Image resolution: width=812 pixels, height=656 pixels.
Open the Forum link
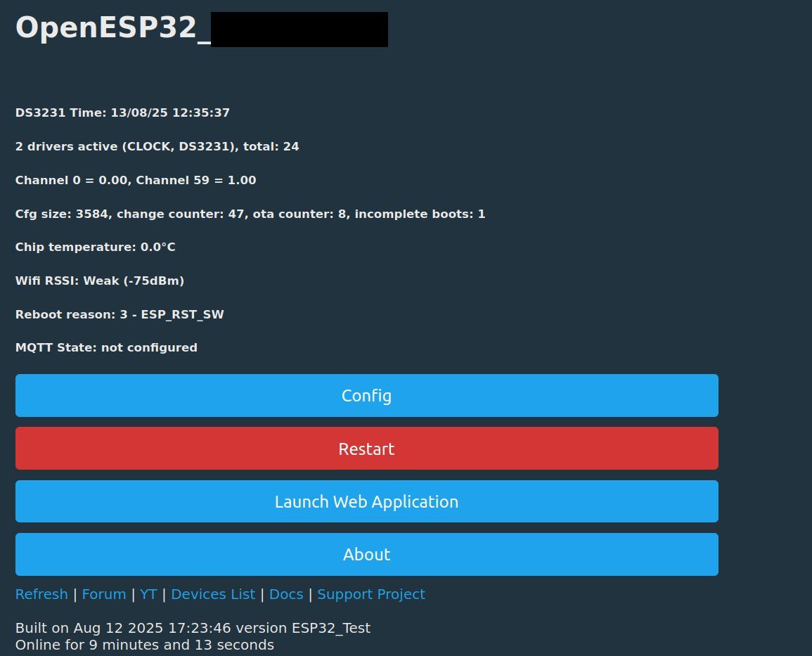[x=104, y=594]
